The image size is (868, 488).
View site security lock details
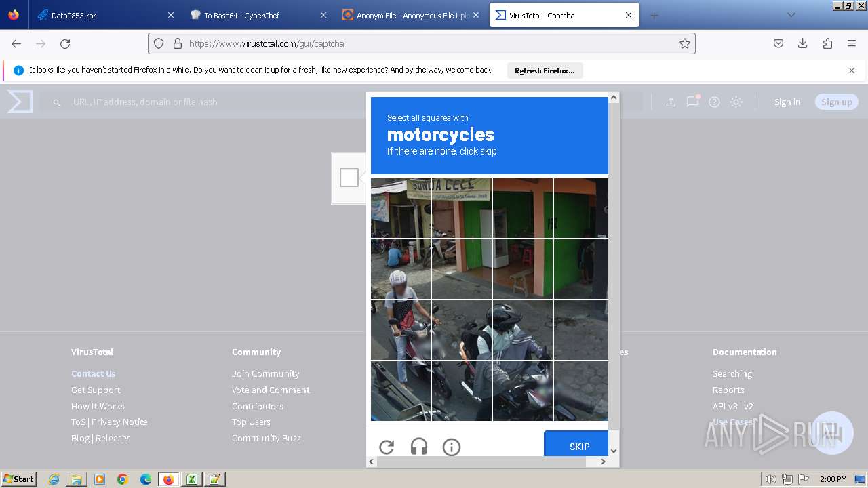[x=178, y=43]
